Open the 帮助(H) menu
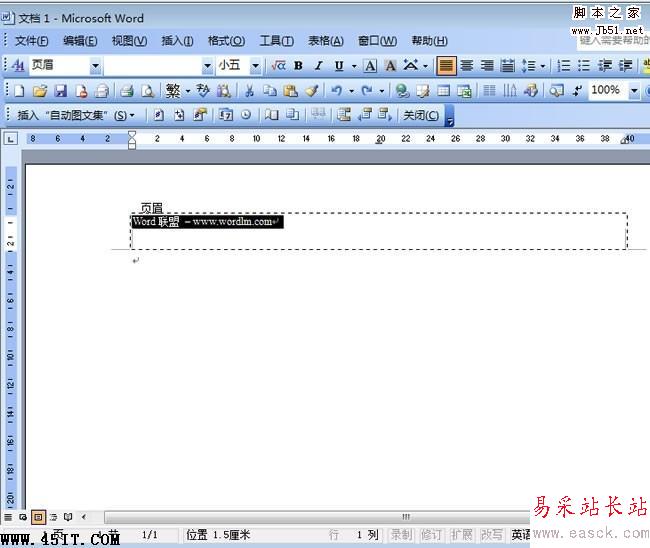The height and width of the screenshot is (548, 650). (429, 41)
